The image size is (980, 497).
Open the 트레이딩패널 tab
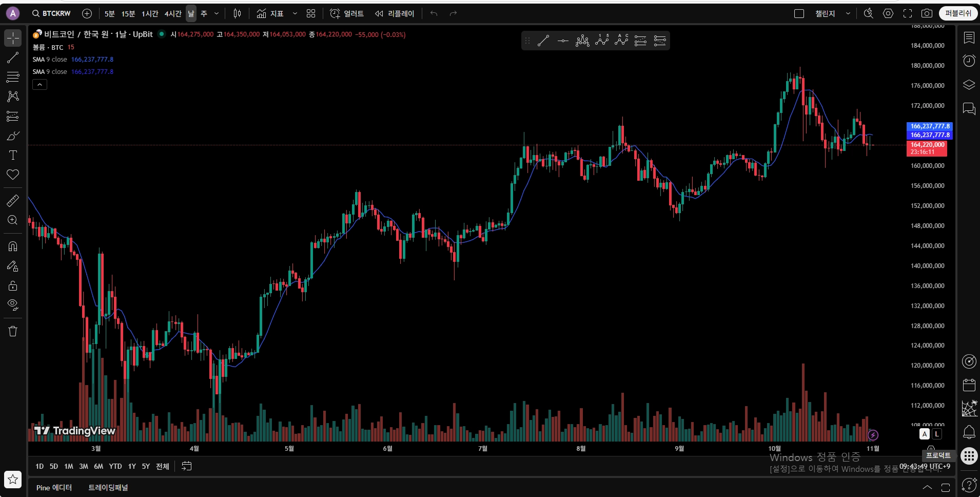108,487
